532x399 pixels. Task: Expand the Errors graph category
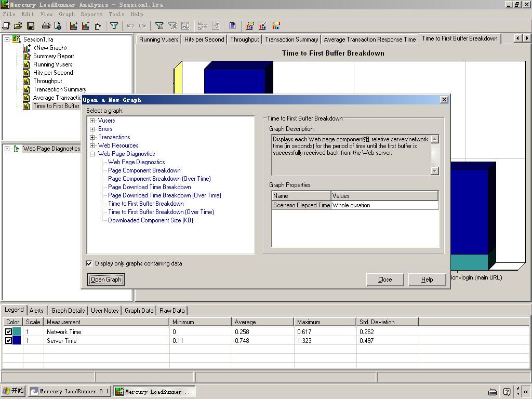tap(92, 129)
